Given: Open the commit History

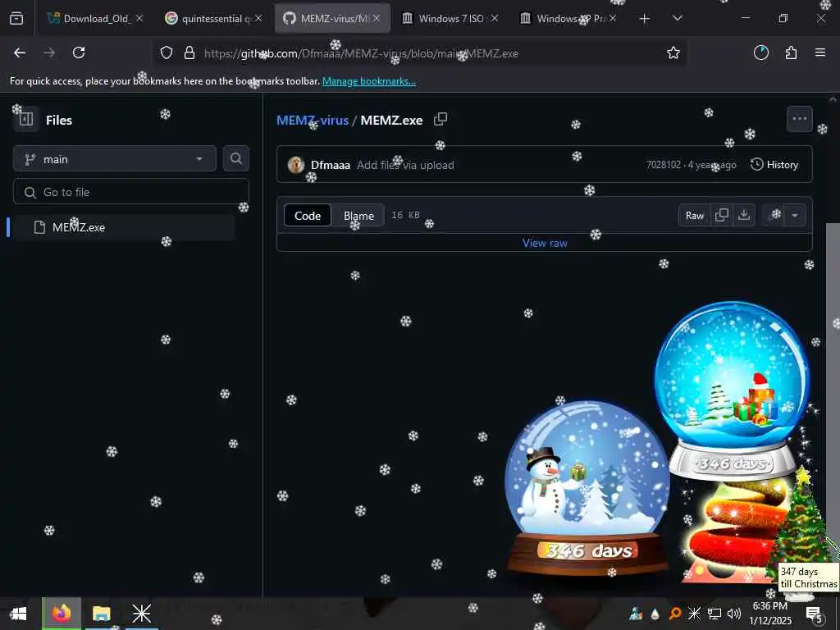Looking at the screenshot, I should pyautogui.click(x=774, y=164).
